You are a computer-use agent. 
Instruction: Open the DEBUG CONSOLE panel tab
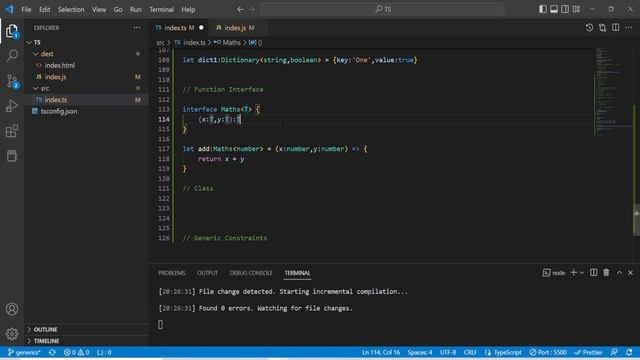point(251,273)
